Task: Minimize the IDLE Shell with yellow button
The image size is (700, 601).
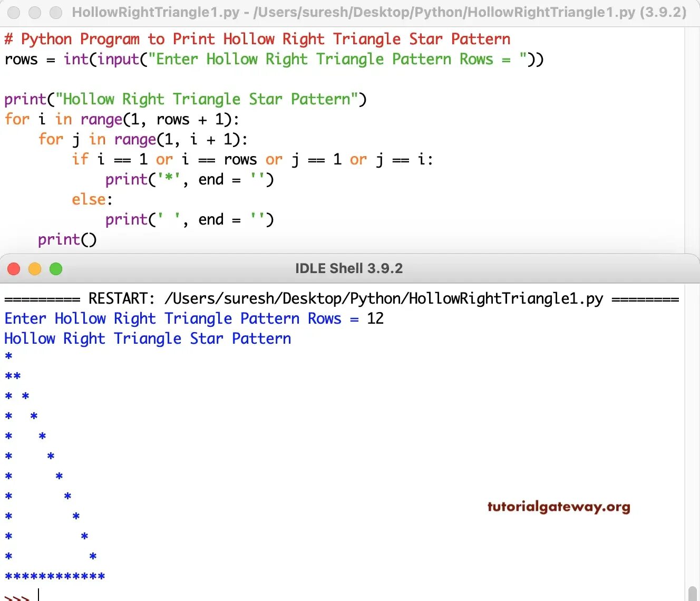Action: pos(35,269)
